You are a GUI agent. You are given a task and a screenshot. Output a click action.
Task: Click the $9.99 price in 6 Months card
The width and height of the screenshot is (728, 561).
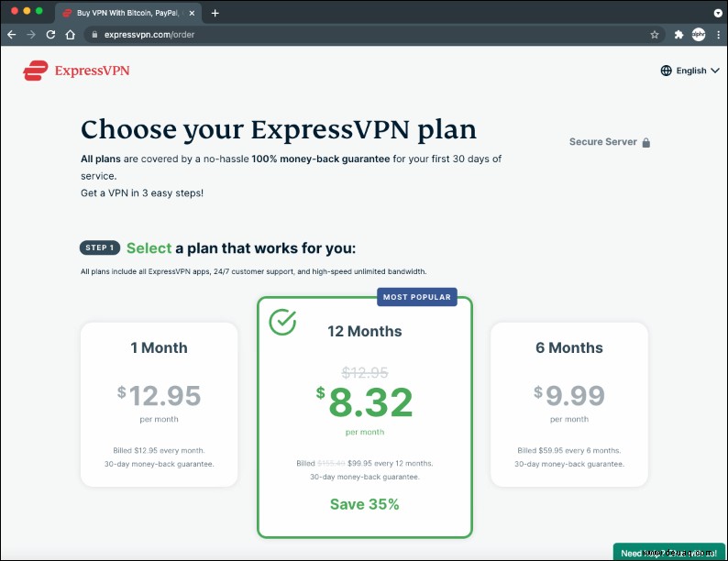click(x=569, y=395)
